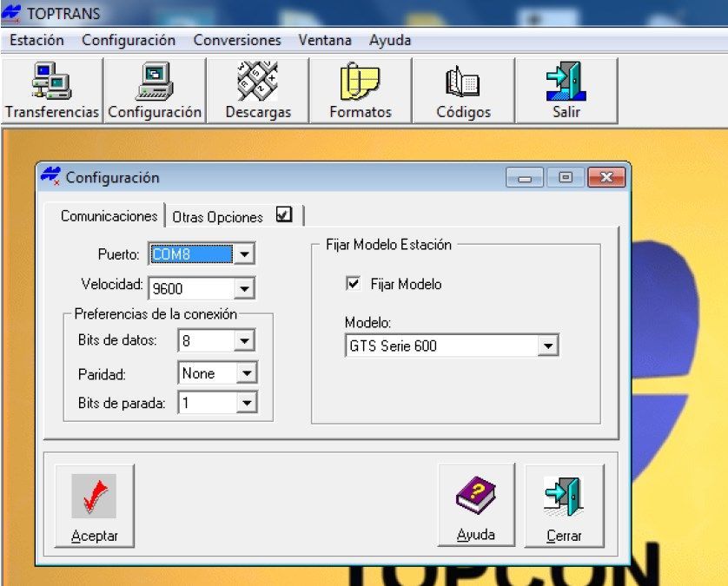This screenshot has width=728, height=586.
Task: Open the Formatos toolbar icon
Action: pos(361,90)
